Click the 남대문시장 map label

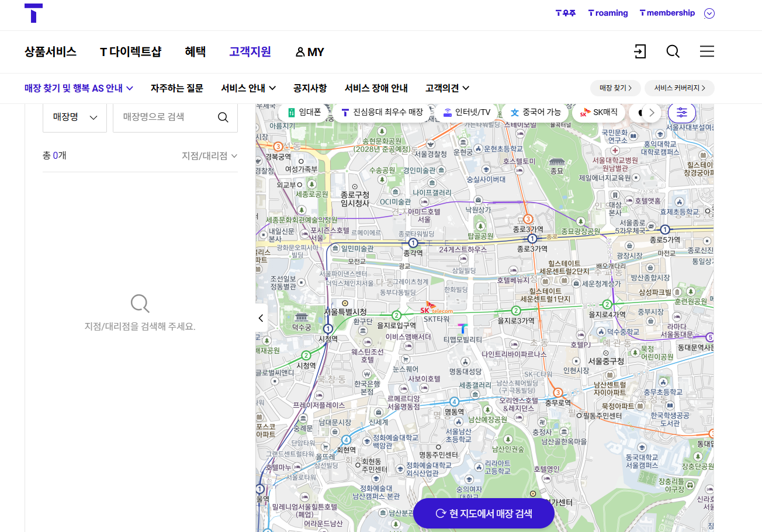click(x=335, y=422)
